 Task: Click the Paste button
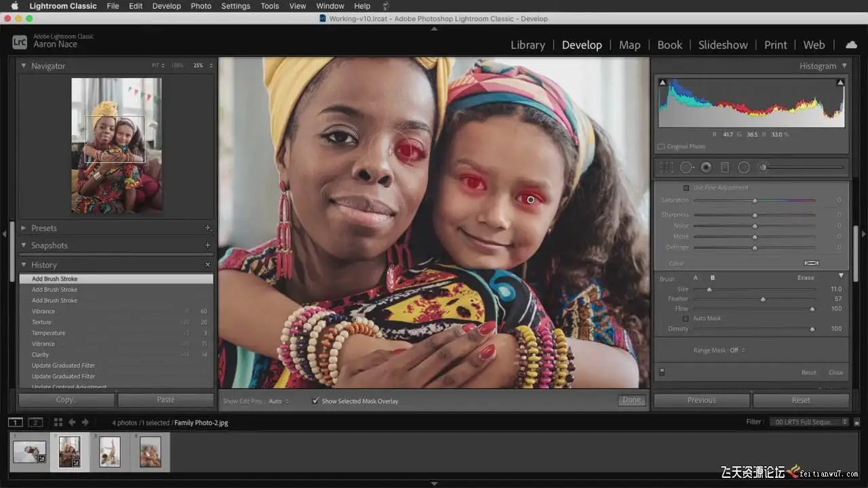click(x=165, y=400)
